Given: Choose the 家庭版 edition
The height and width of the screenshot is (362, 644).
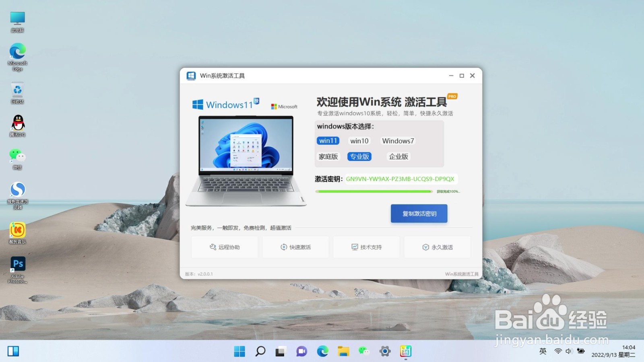Looking at the screenshot, I should (x=328, y=156).
